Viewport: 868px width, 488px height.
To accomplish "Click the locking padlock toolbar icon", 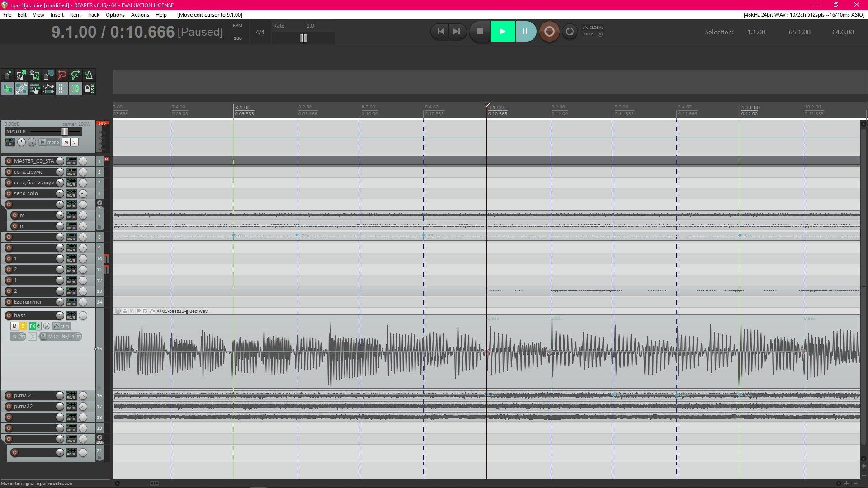I will click(87, 89).
